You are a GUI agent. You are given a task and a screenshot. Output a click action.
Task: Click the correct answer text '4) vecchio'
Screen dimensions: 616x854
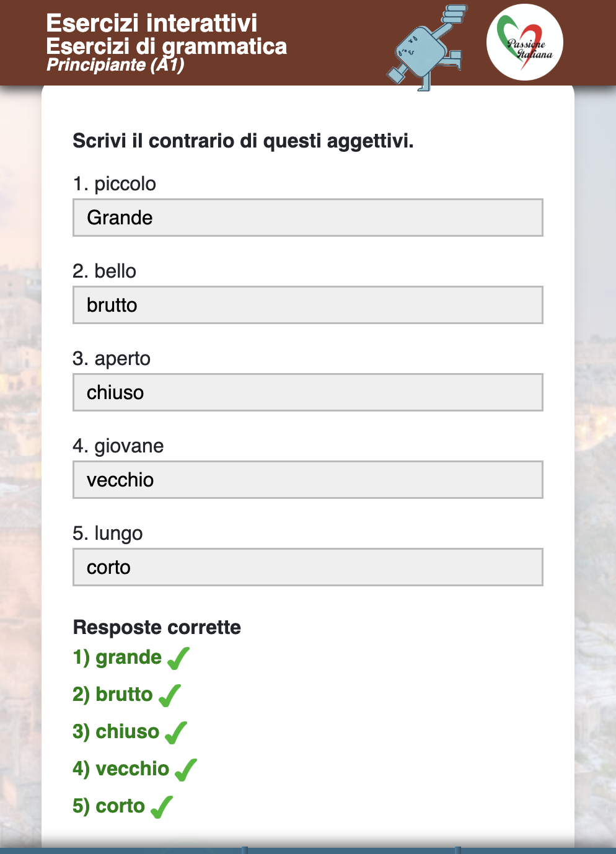point(121,768)
